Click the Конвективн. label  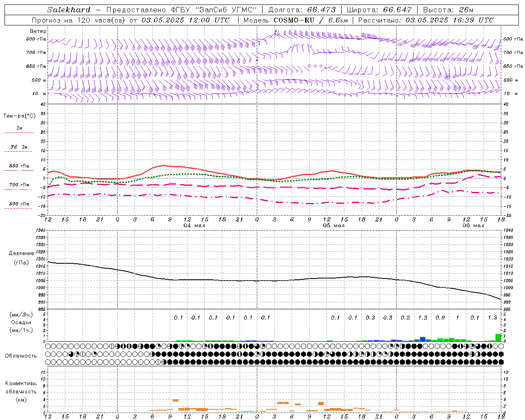(x=21, y=383)
